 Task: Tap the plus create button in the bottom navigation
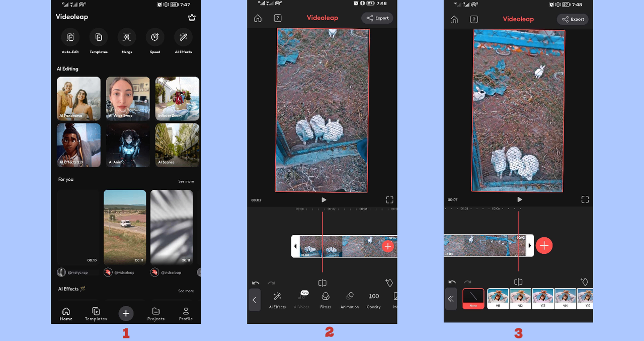click(x=126, y=313)
